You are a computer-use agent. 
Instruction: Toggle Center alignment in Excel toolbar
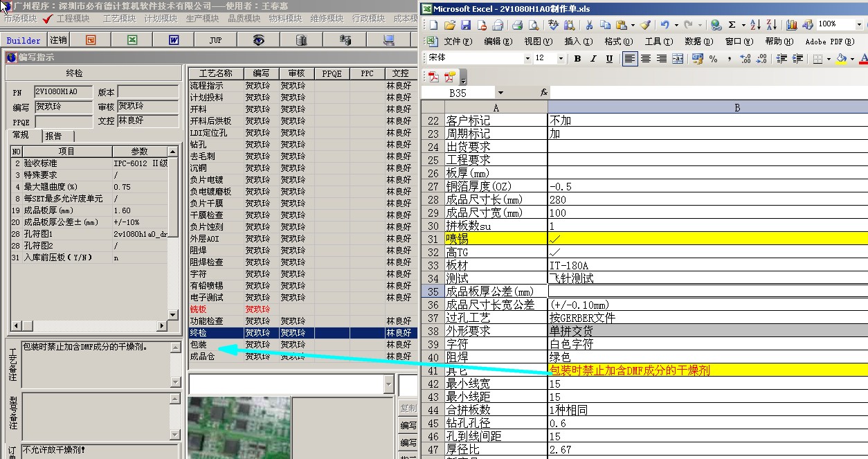click(x=646, y=59)
